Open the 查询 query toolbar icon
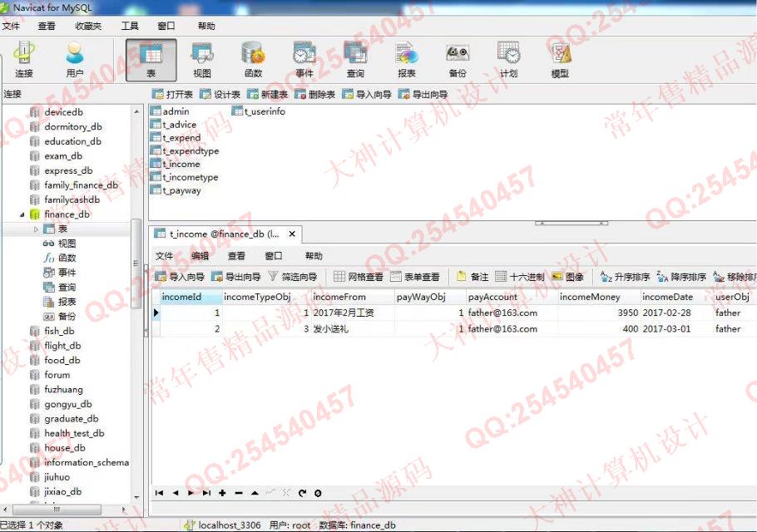The width and height of the screenshot is (757, 532). click(x=355, y=60)
